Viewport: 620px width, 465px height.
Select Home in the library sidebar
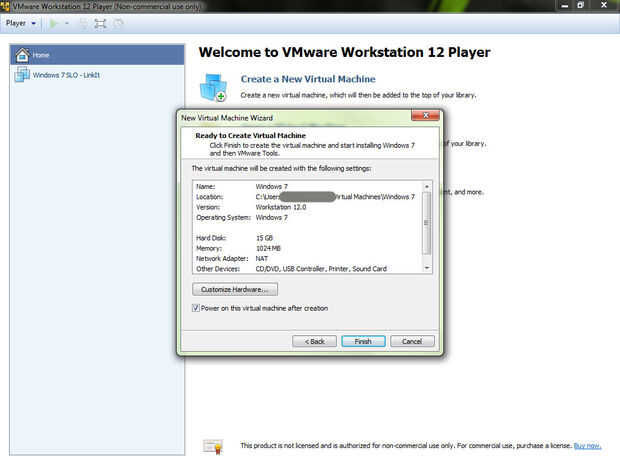(x=97, y=55)
